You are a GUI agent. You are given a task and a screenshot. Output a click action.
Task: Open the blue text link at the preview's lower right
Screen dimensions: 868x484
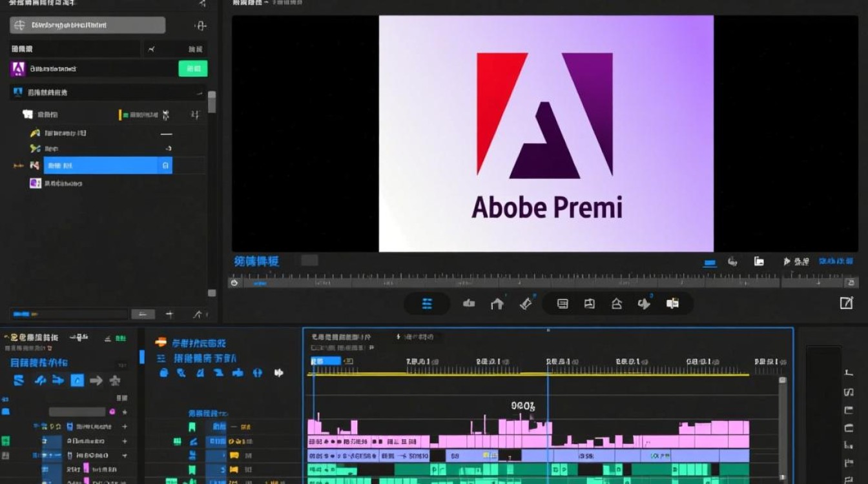[836, 261]
